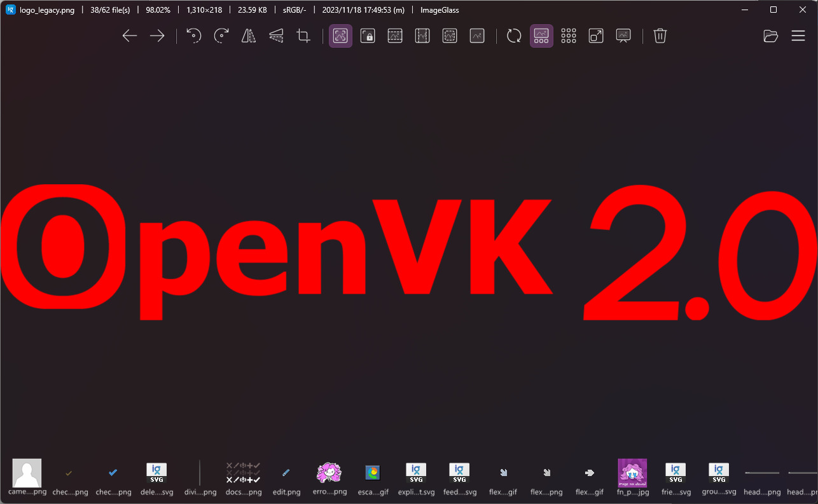
Task: Click the file name logo_legacy.png
Action: (48, 10)
